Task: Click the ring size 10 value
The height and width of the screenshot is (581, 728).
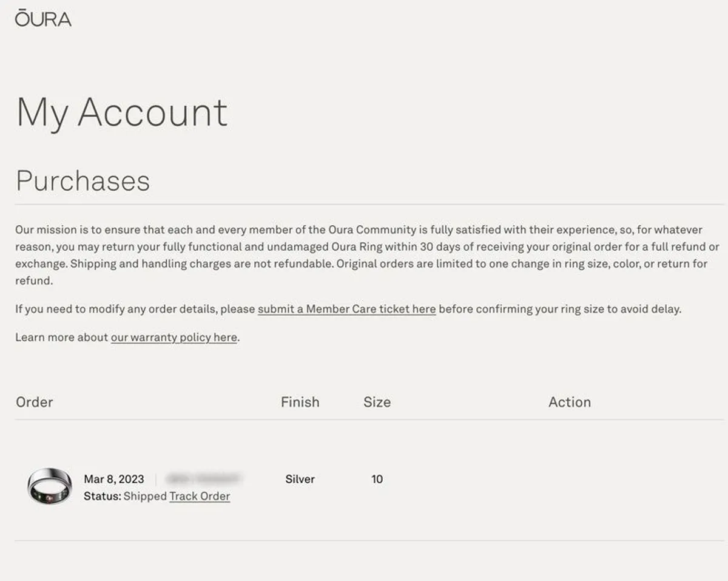Action: (377, 479)
